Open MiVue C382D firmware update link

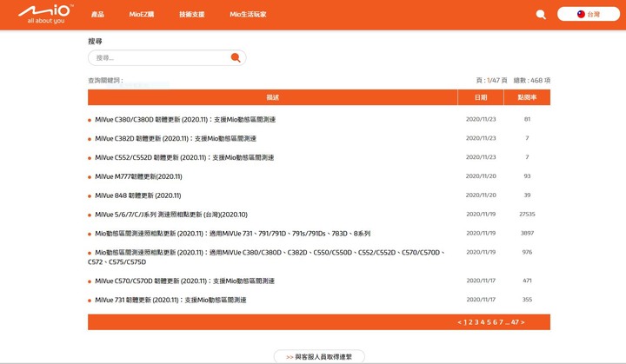tap(176, 138)
